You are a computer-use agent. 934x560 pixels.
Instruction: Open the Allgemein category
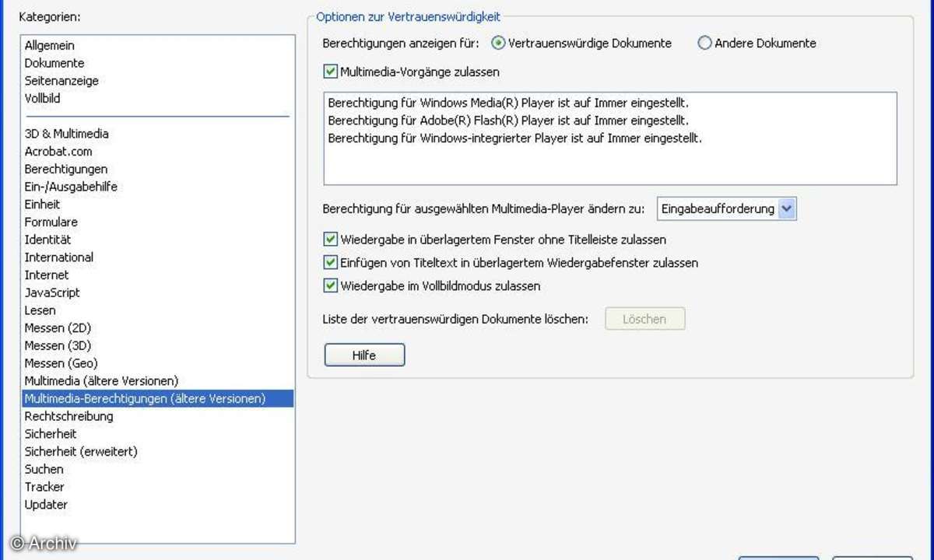coord(50,46)
